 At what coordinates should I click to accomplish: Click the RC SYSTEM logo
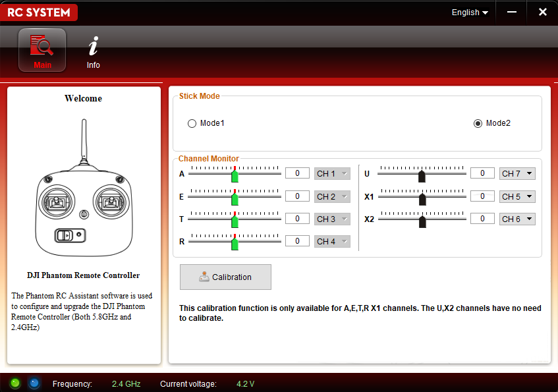click(40, 12)
